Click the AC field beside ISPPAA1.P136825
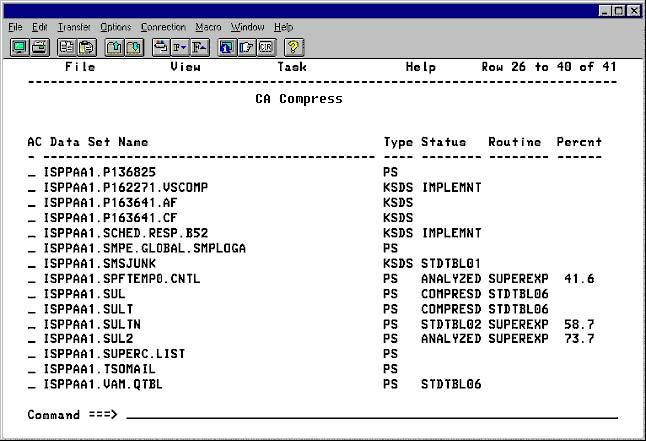 [x=32, y=172]
